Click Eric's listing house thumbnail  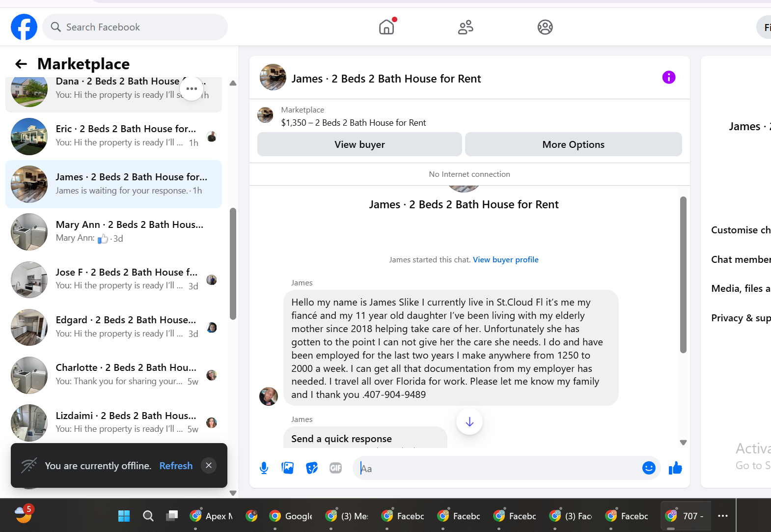tap(29, 137)
